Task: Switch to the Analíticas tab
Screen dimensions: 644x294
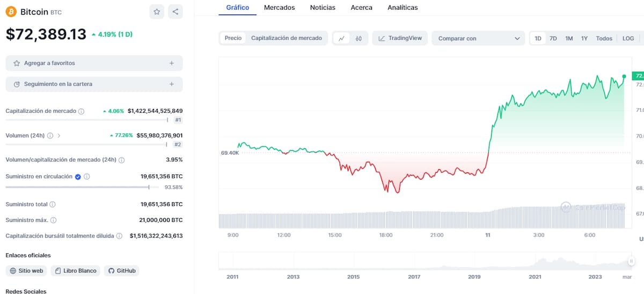Action: pyautogui.click(x=402, y=8)
